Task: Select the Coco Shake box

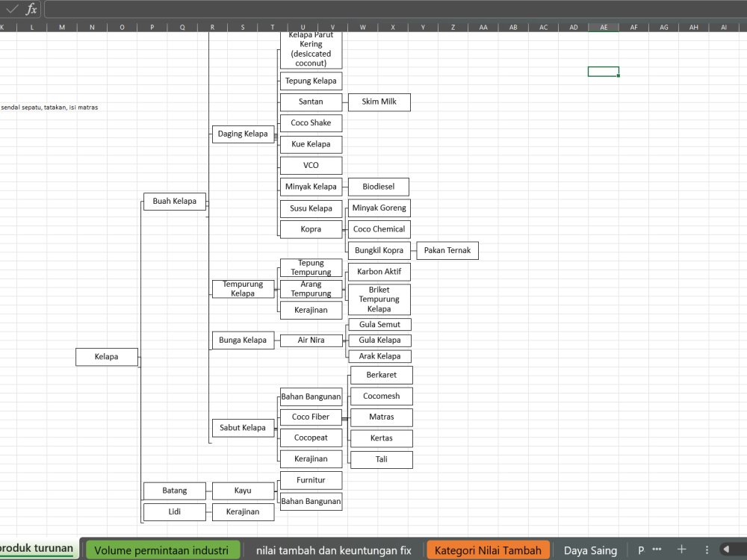Action: coord(311,123)
